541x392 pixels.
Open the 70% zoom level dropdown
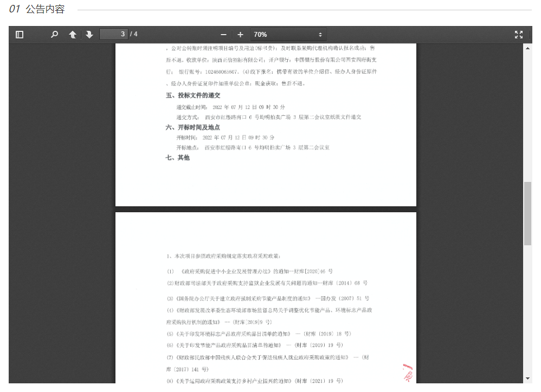point(288,35)
